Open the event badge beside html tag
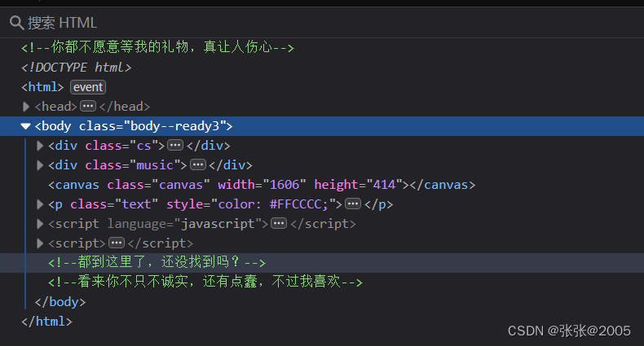Viewport: 644px width, 346px height. pos(88,87)
